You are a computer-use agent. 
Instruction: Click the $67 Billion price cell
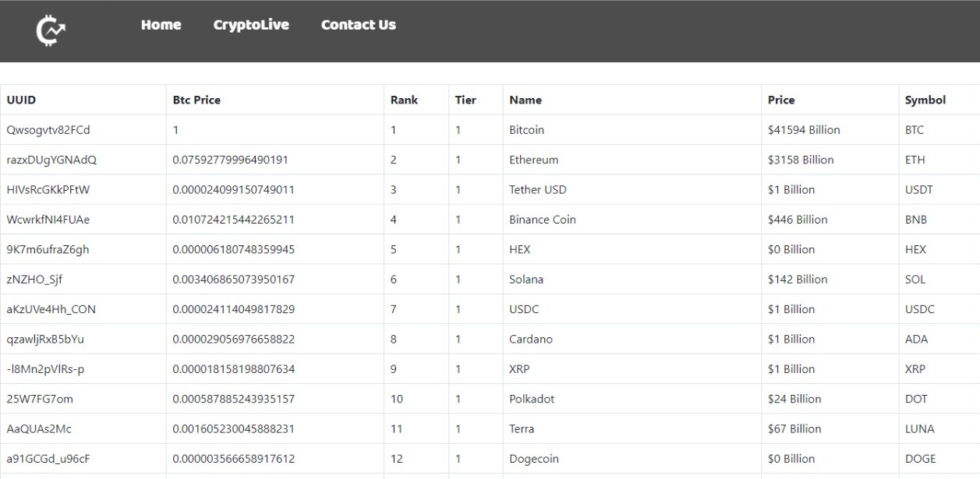click(x=830, y=428)
